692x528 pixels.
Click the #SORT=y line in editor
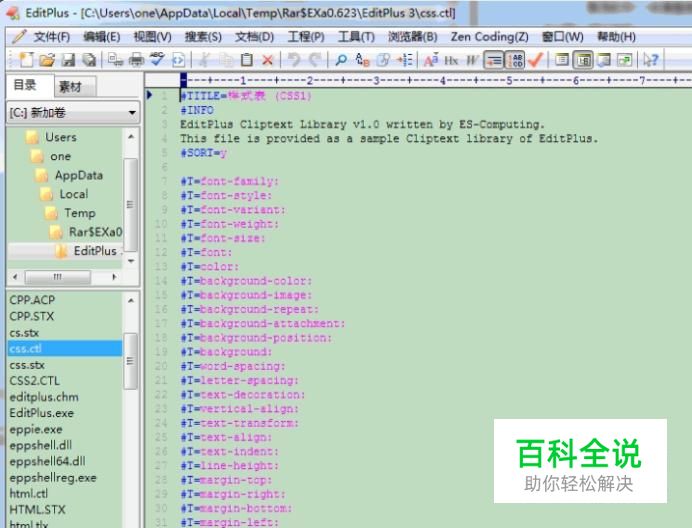[x=203, y=153]
